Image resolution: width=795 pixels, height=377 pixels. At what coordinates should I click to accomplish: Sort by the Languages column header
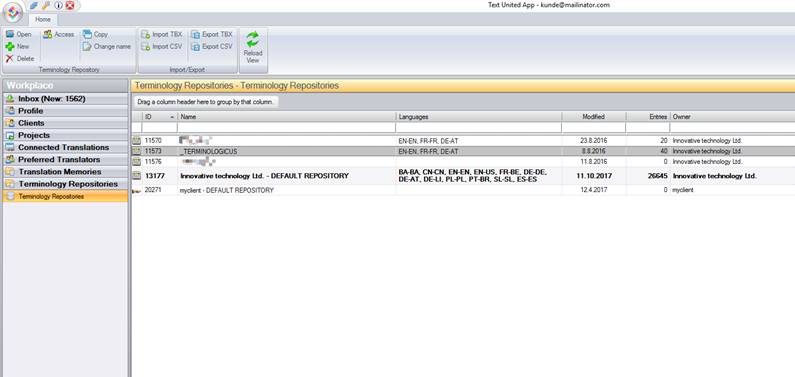[479, 117]
